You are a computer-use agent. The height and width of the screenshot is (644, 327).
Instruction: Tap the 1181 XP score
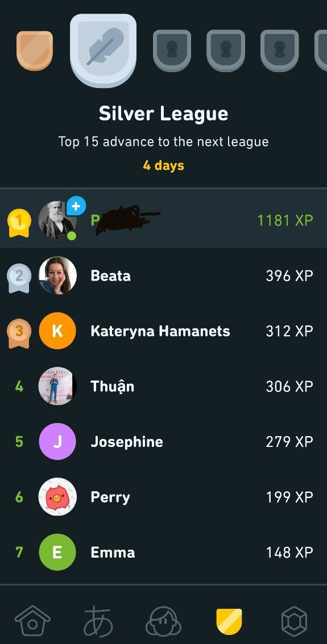click(285, 220)
